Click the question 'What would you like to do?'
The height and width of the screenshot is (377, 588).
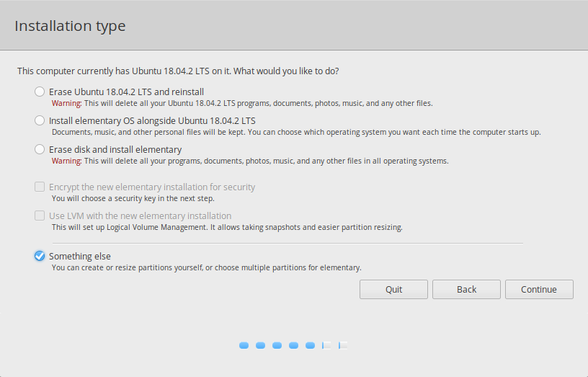click(x=286, y=71)
